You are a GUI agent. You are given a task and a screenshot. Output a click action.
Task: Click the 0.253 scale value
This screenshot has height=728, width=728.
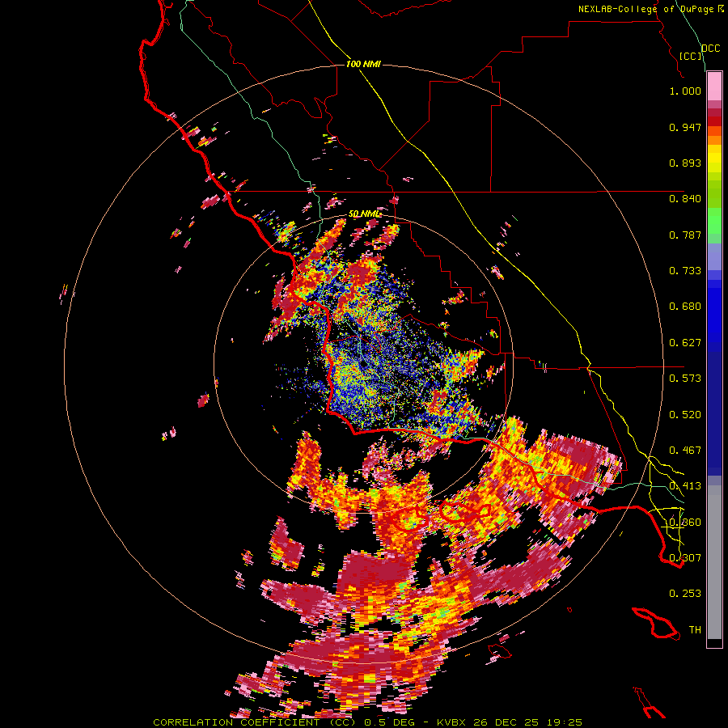(x=685, y=594)
